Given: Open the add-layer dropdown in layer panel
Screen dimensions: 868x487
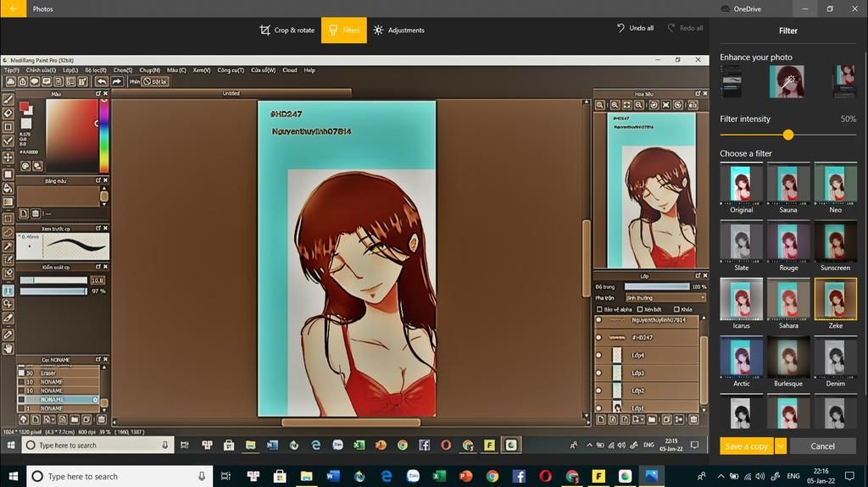Looking at the screenshot, I should (638, 419).
